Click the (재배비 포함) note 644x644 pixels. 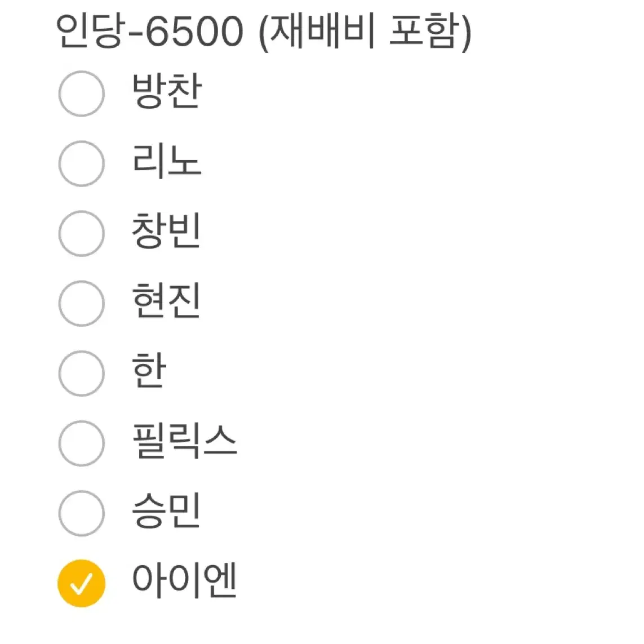(x=365, y=32)
